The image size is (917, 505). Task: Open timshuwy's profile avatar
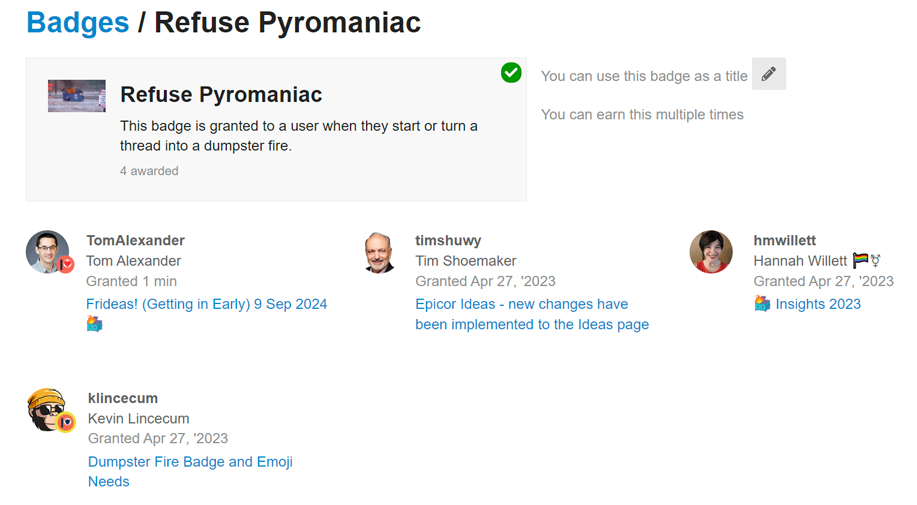(379, 252)
